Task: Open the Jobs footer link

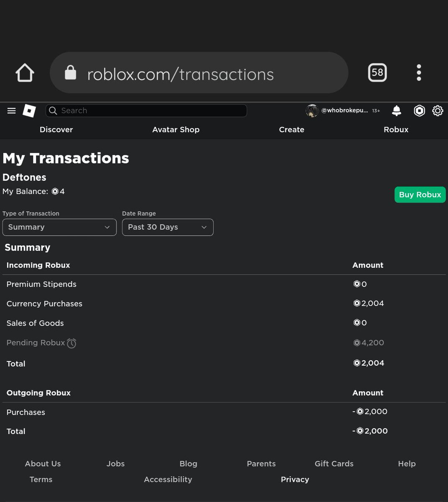Action: (x=116, y=464)
